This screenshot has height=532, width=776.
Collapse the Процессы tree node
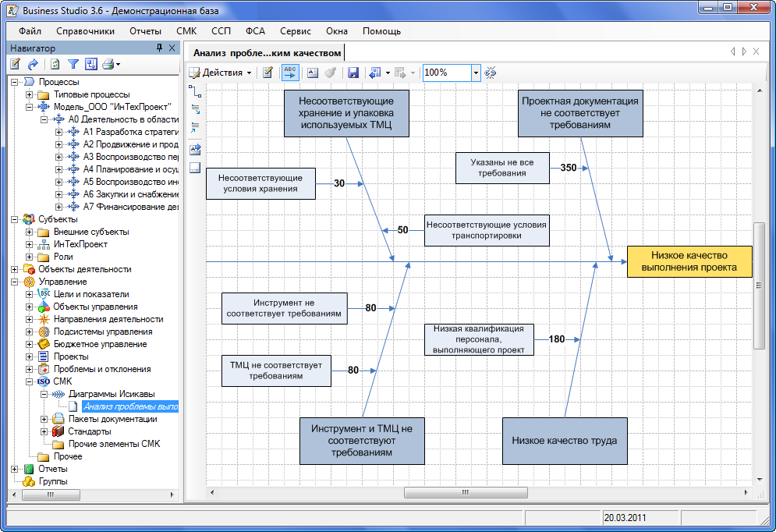[14, 82]
